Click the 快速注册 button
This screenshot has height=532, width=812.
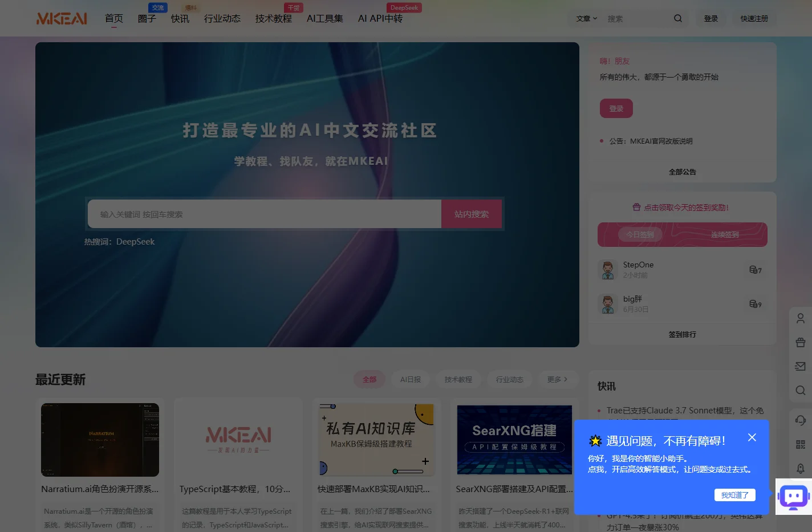click(x=754, y=18)
